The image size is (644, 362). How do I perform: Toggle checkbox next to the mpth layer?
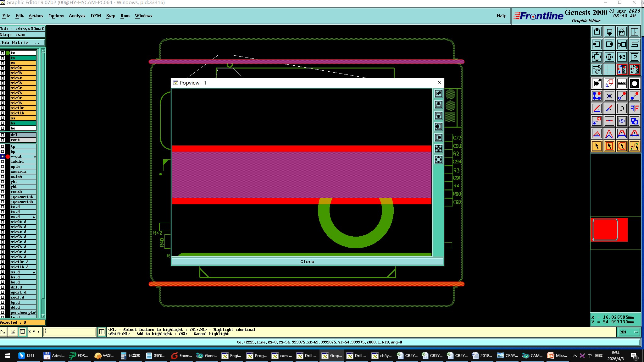[3, 167]
